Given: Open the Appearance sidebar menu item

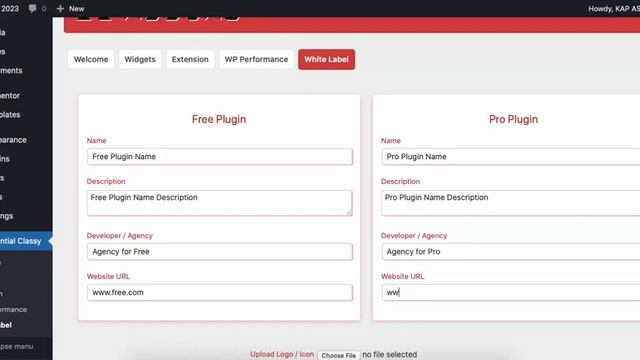Looking at the screenshot, I should (13, 140).
